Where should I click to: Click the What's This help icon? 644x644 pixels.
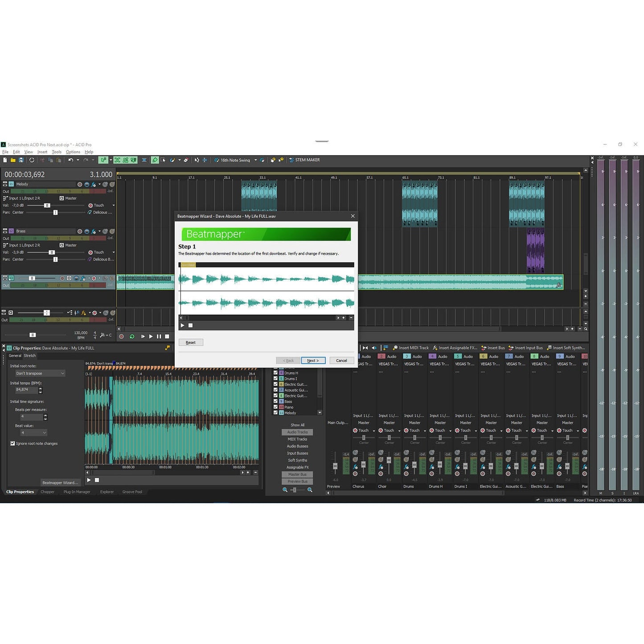pos(281,160)
